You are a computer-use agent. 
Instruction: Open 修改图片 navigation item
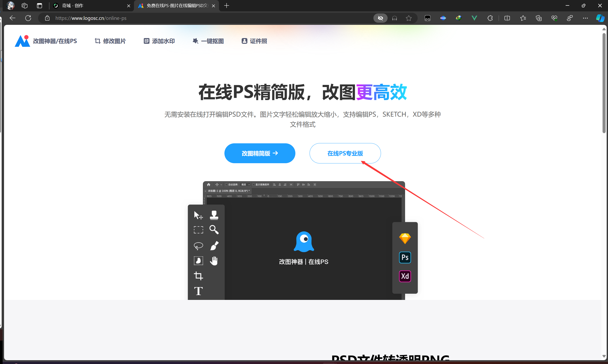tap(110, 41)
